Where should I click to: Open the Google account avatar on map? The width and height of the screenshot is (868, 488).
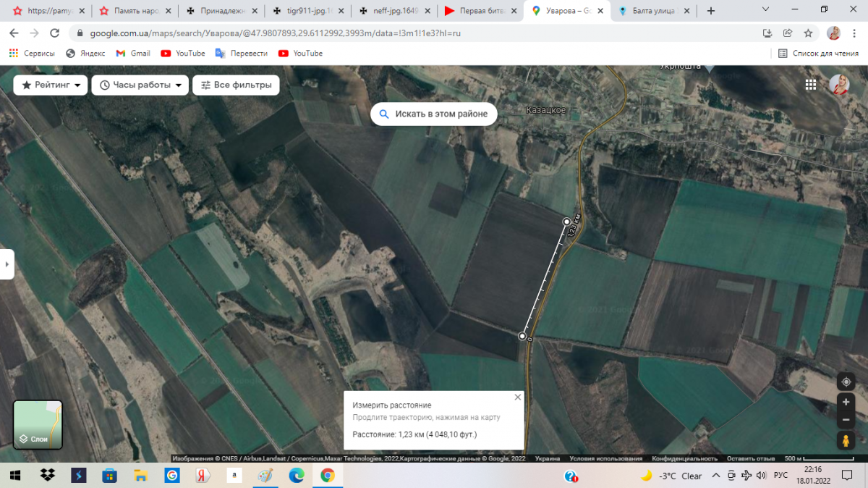839,85
